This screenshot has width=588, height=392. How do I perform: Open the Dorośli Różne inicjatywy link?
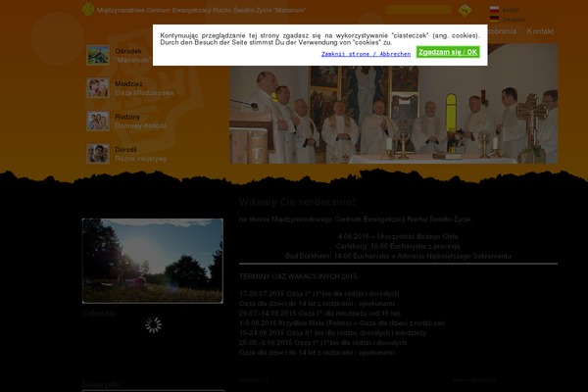click(x=140, y=154)
